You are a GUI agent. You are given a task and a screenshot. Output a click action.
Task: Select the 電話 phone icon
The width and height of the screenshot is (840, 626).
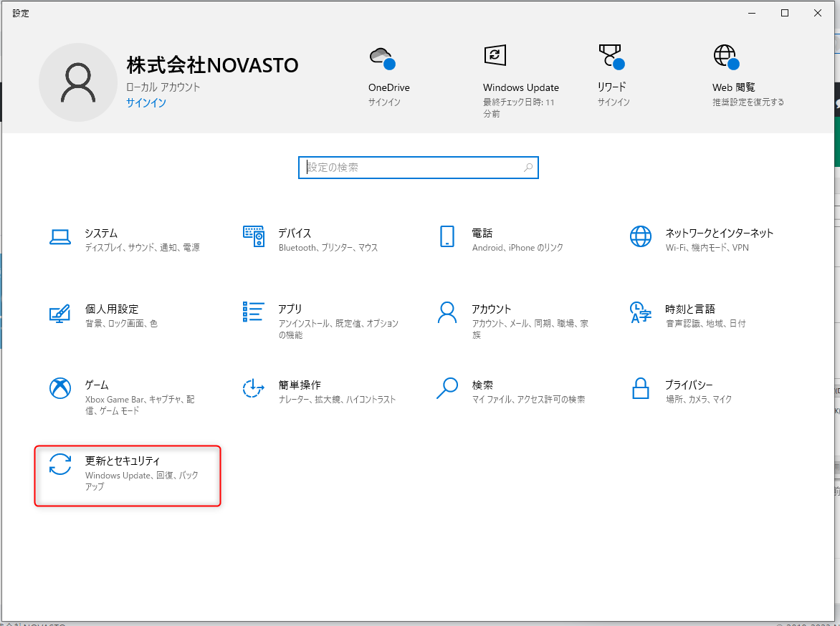point(447,236)
